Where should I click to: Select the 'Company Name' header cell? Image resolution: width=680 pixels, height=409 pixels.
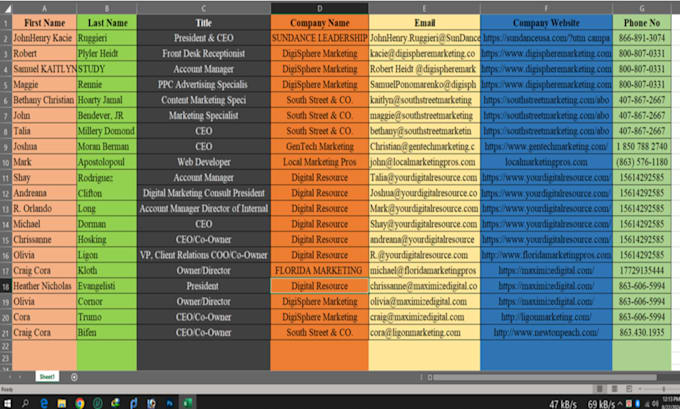[x=320, y=23]
